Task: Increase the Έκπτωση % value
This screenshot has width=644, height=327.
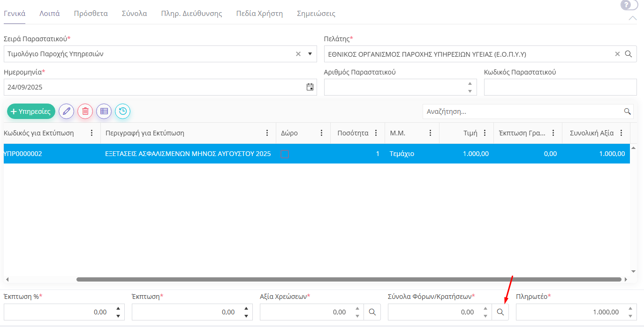Action: (118, 308)
